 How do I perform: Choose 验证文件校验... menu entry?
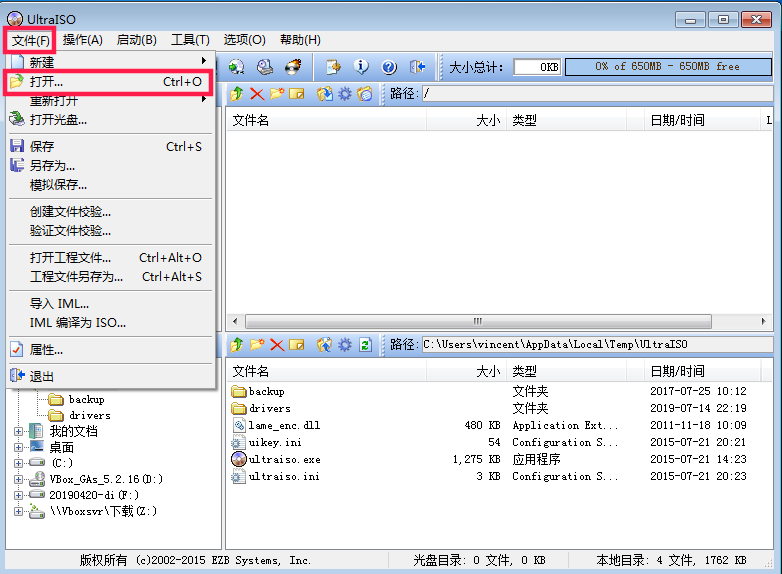[x=110, y=231]
